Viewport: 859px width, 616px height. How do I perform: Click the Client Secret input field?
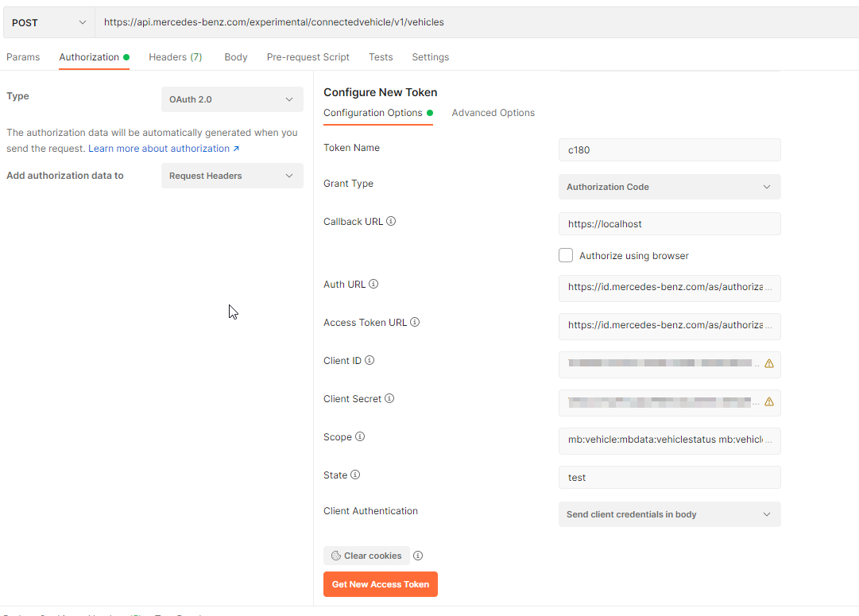(x=669, y=403)
